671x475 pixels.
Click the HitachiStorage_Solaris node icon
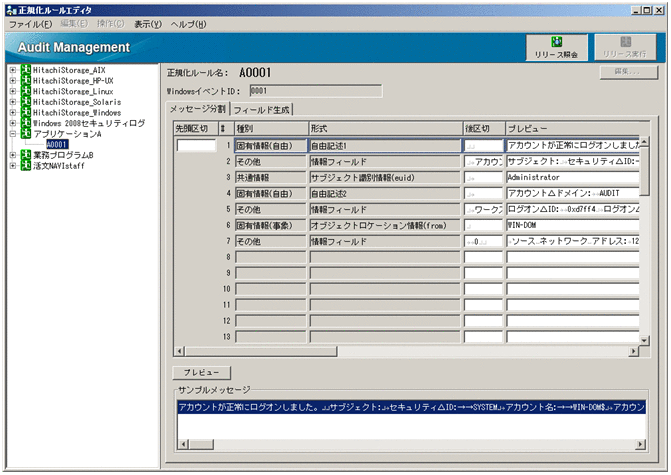point(25,102)
